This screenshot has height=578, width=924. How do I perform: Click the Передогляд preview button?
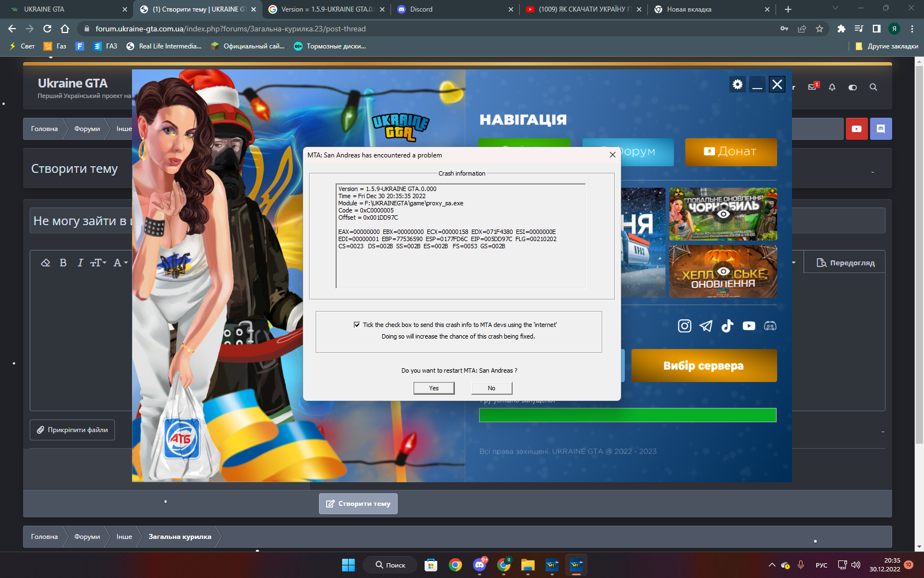click(x=845, y=263)
